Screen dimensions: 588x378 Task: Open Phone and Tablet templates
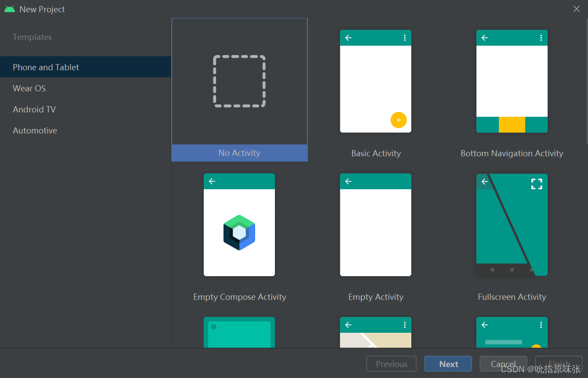click(85, 67)
